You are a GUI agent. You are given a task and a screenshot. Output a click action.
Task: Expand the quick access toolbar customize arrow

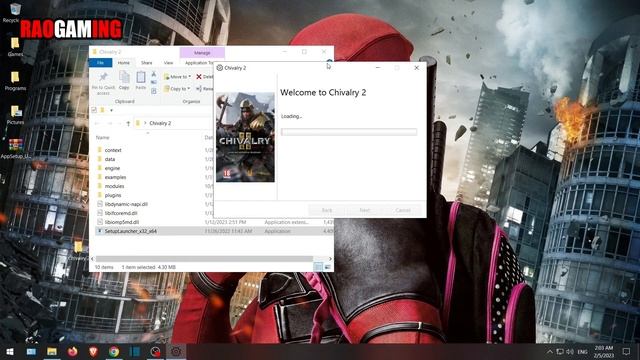coord(111,110)
